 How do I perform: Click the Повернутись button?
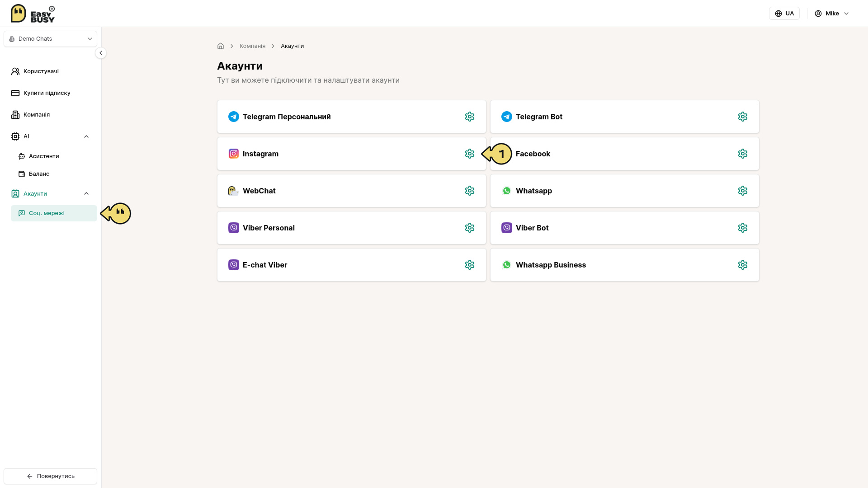tap(50, 476)
